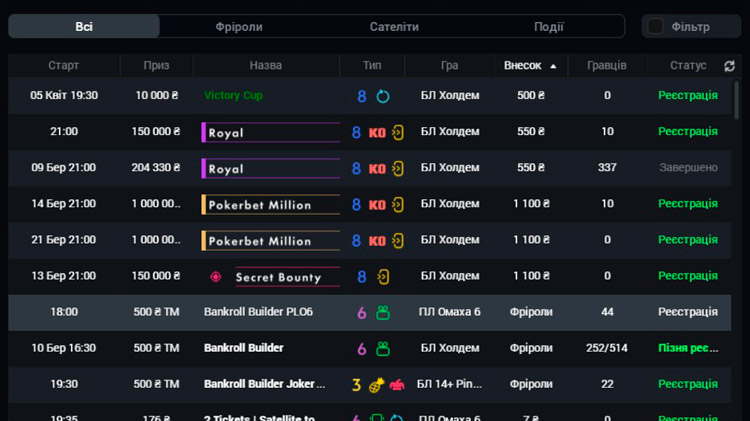The height and width of the screenshot is (421, 750).
Task: Switch to the Фріроли tab
Action: point(239,26)
